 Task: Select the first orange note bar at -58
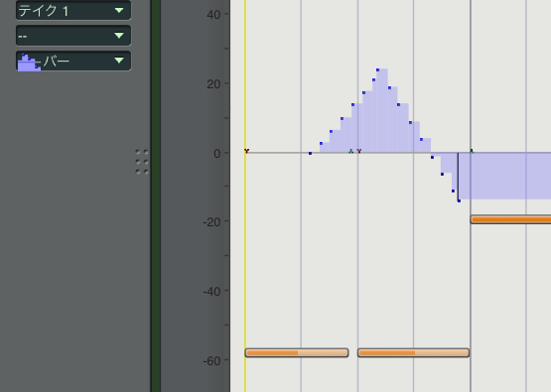(x=297, y=352)
